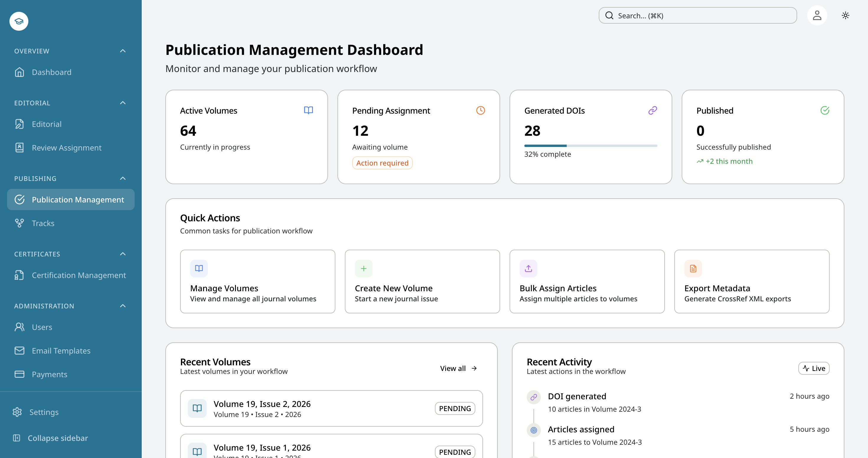Click the link icon on Generated DOIs card
The width and height of the screenshot is (868, 458).
click(653, 110)
